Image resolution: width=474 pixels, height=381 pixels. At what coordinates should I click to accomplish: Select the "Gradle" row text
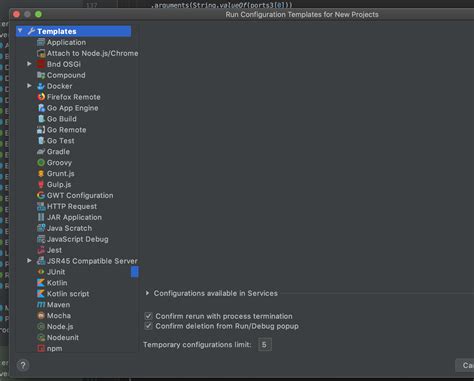[58, 152]
